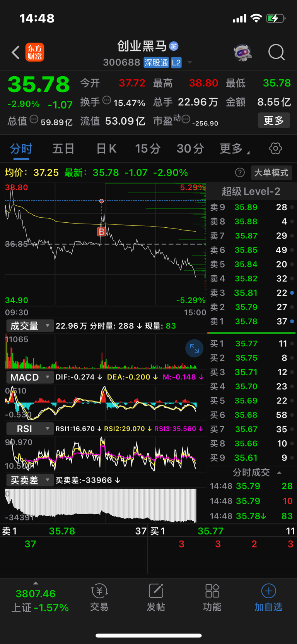
Task: Select the 买6 35.68 order row
Action: point(252,415)
